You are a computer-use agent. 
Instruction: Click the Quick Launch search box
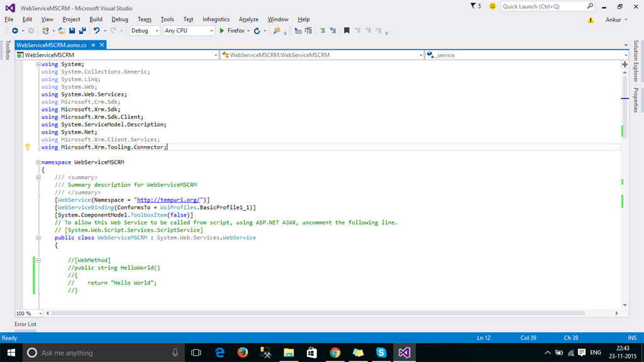pos(543,6)
